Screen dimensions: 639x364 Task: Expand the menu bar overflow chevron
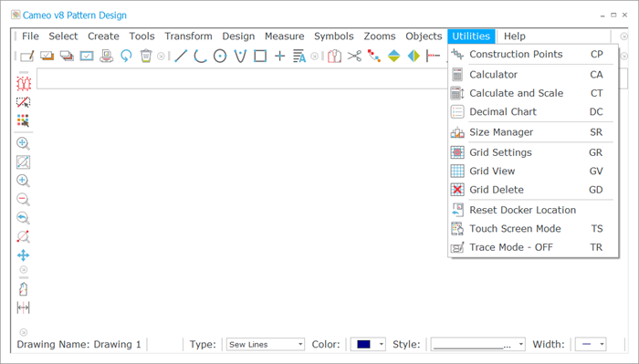coord(623,36)
